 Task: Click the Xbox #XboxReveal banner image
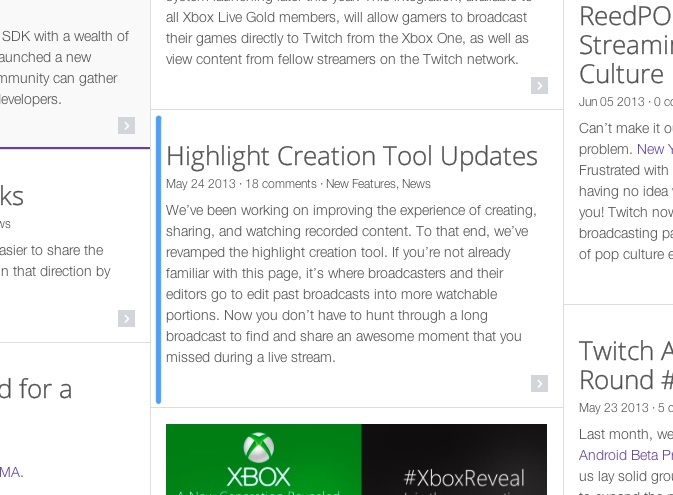coord(356,459)
